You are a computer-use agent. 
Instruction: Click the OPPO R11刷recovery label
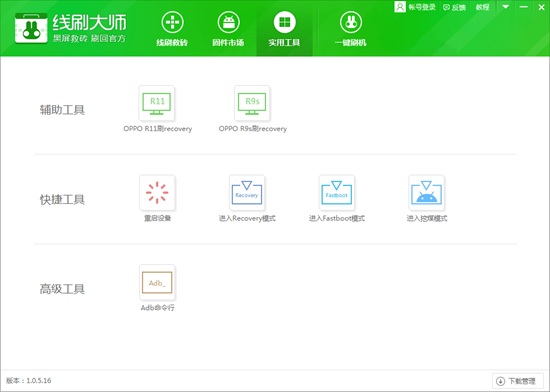(157, 129)
